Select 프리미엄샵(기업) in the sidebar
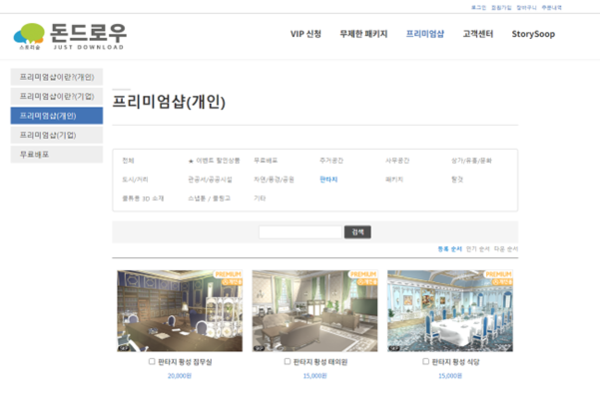Viewport: 600px width, 395px height. coord(57,135)
